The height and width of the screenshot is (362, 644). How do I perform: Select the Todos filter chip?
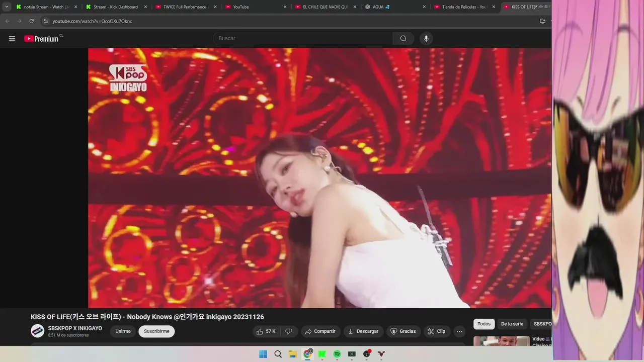[x=484, y=324]
